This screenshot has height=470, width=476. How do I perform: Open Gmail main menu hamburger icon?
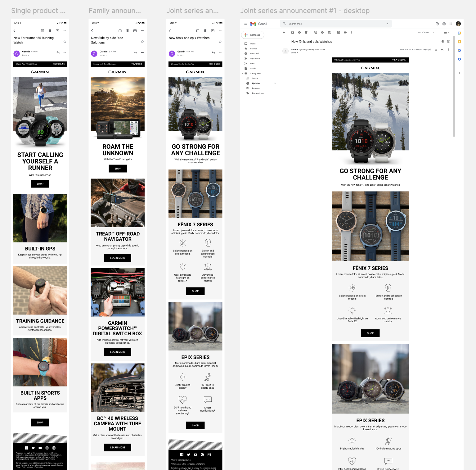tap(246, 24)
